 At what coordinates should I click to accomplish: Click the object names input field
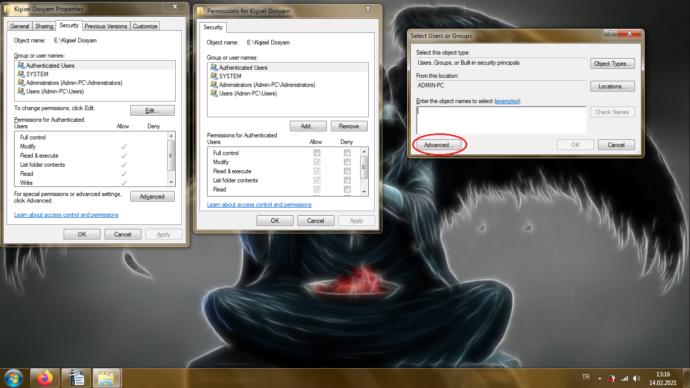pos(501,119)
